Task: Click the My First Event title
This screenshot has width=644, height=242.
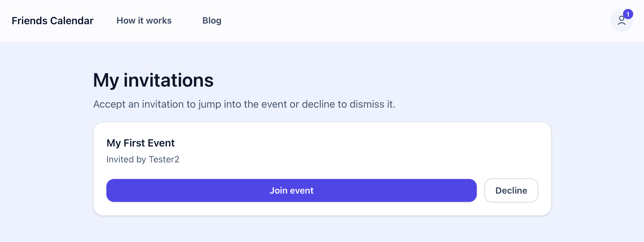Action: tap(140, 143)
